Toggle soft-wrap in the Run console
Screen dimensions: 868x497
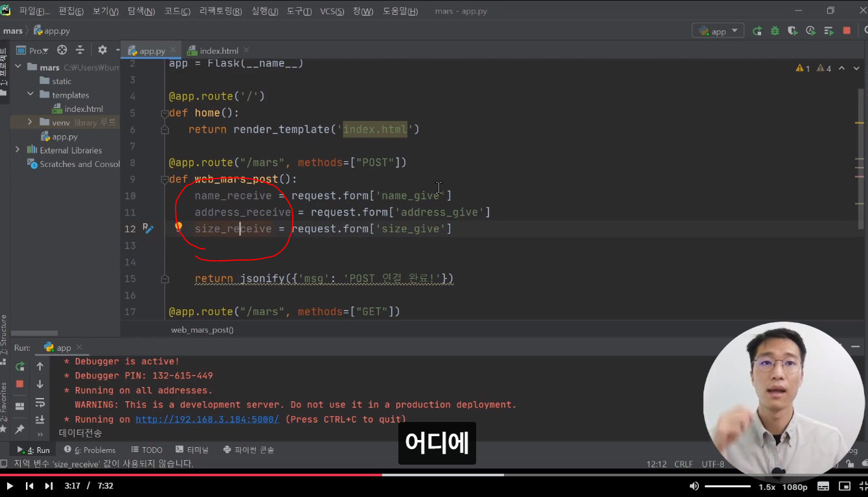[40, 402]
